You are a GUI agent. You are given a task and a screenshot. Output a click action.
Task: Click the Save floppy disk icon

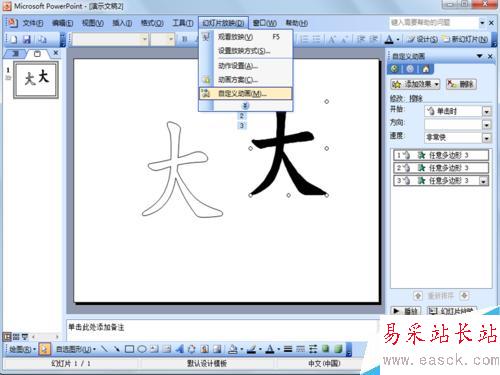point(27,39)
